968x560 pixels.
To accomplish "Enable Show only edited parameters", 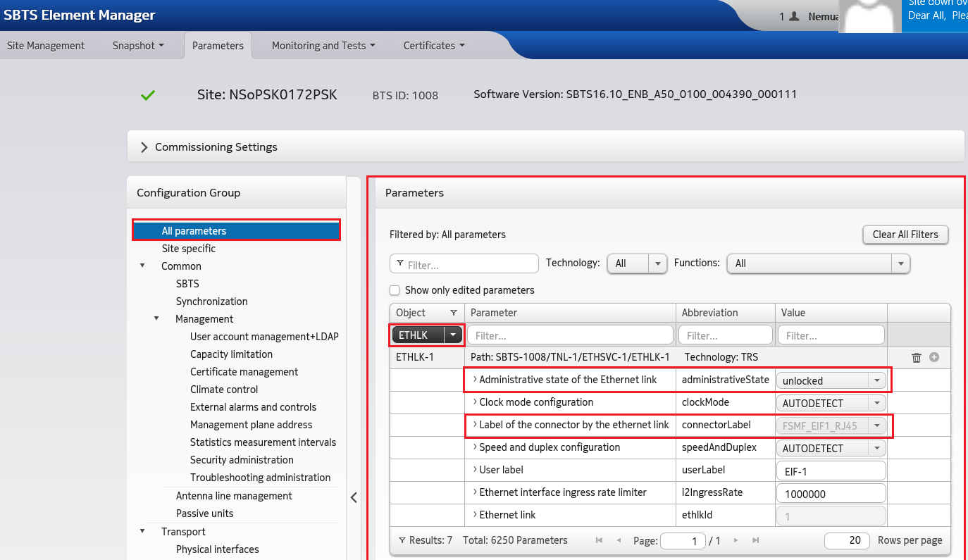I will point(395,290).
